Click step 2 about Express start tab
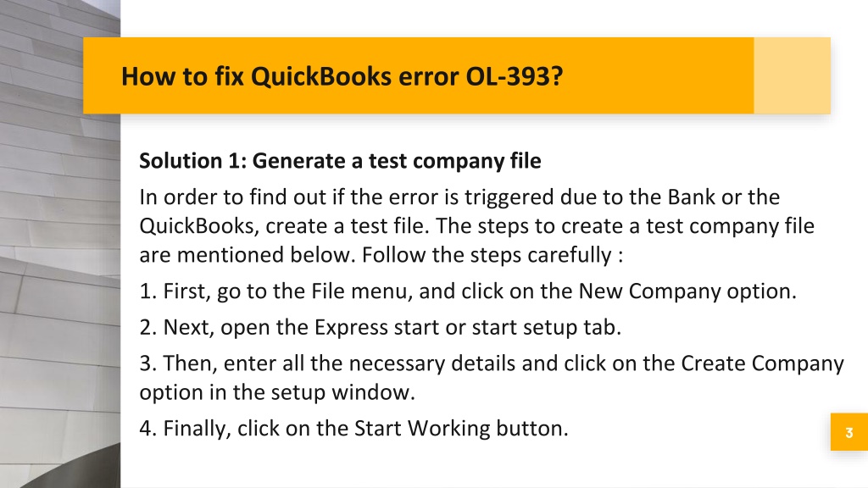 tap(381, 327)
